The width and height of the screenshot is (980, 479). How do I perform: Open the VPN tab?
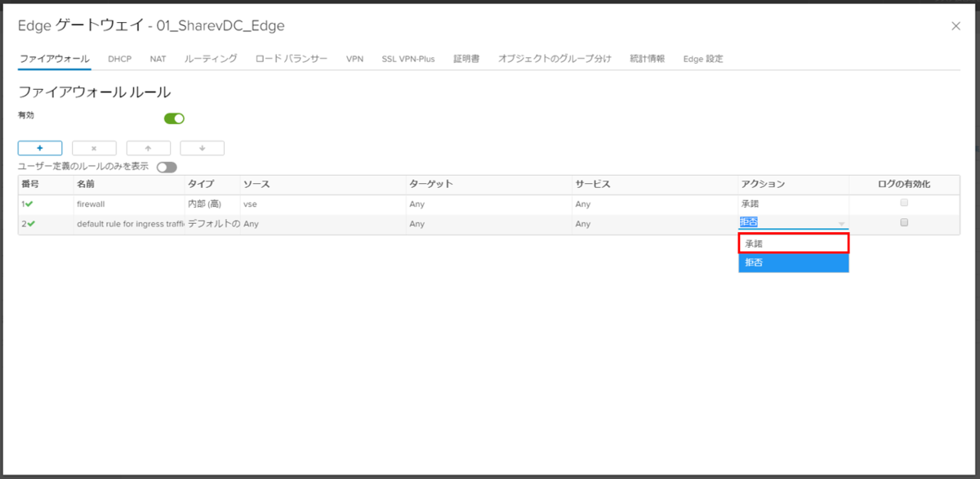354,59
